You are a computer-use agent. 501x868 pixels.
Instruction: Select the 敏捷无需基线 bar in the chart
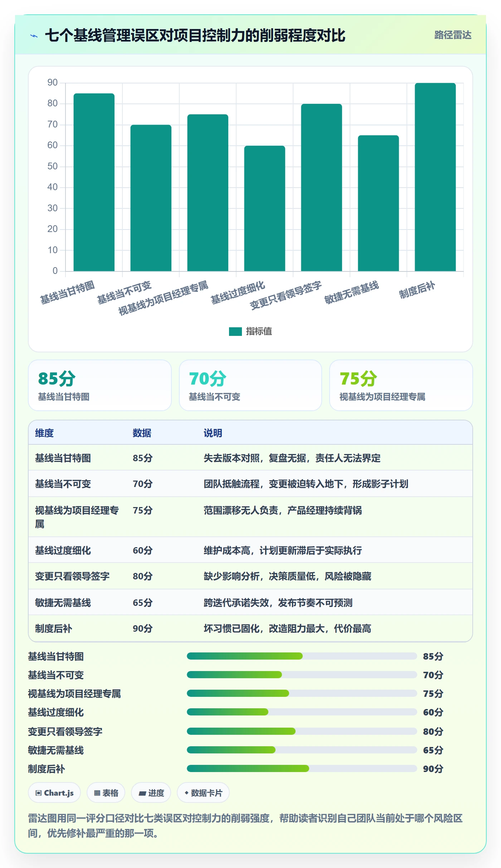(378, 203)
